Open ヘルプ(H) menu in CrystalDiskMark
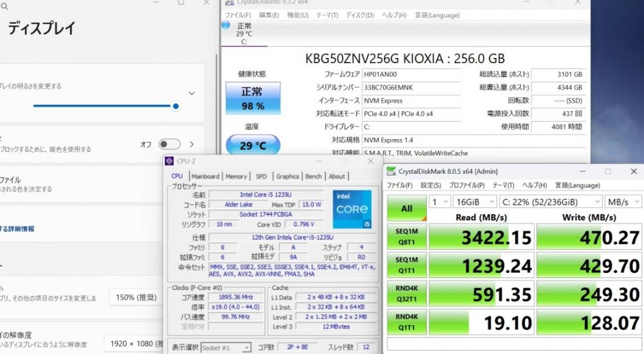Viewport: 644px width, 354px height. point(535,185)
